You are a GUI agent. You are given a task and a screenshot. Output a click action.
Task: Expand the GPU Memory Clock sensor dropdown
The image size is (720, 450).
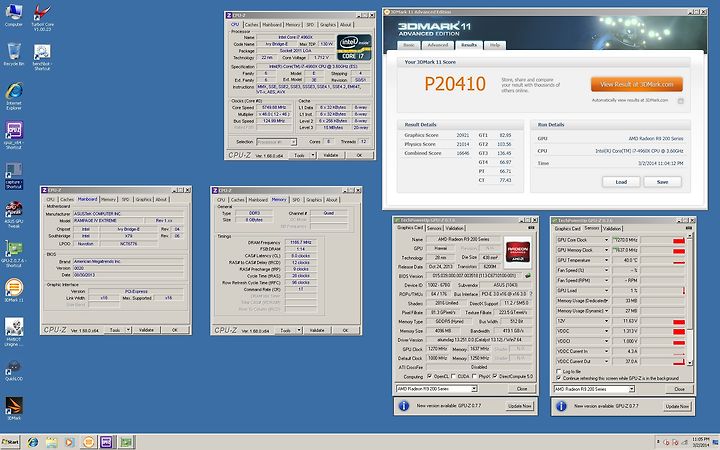(606, 250)
